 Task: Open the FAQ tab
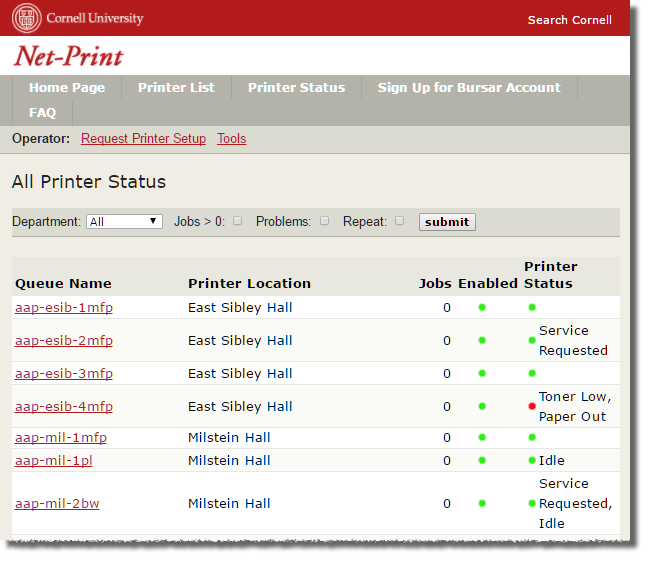tap(43, 112)
